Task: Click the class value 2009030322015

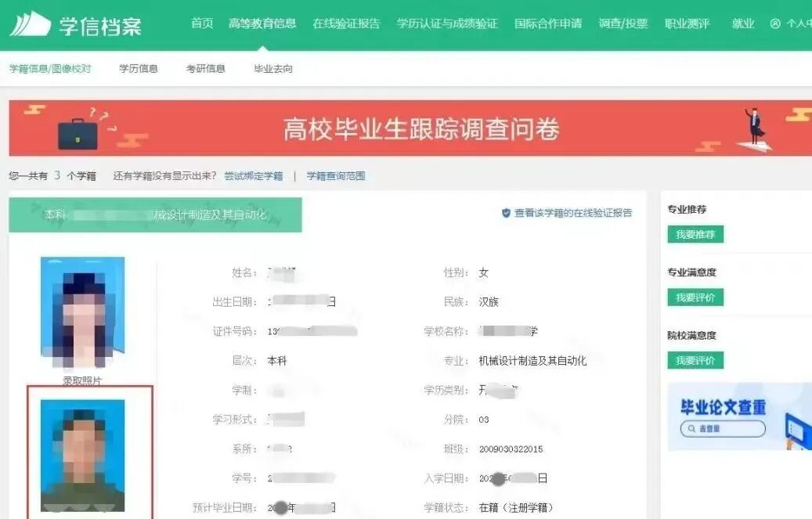Action: pos(511,449)
